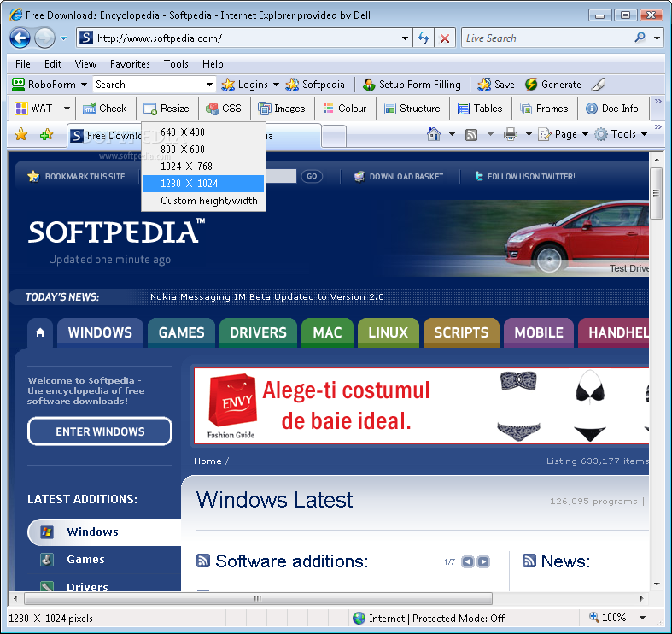
Task: Click the RoboForm Generate password button
Action: click(x=552, y=85)
